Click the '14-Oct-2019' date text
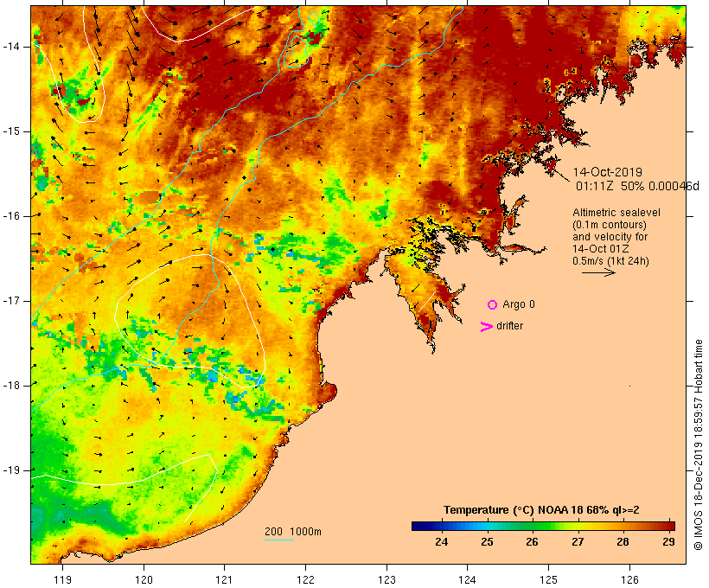Image resolution: width=709 pixels, height=588 pixels. 607,172
